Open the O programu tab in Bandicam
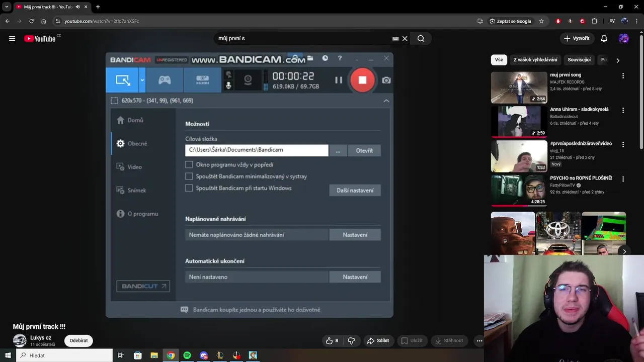Image resolution: width=644 pixels, height=362 pixels. (x=137, y=214)
